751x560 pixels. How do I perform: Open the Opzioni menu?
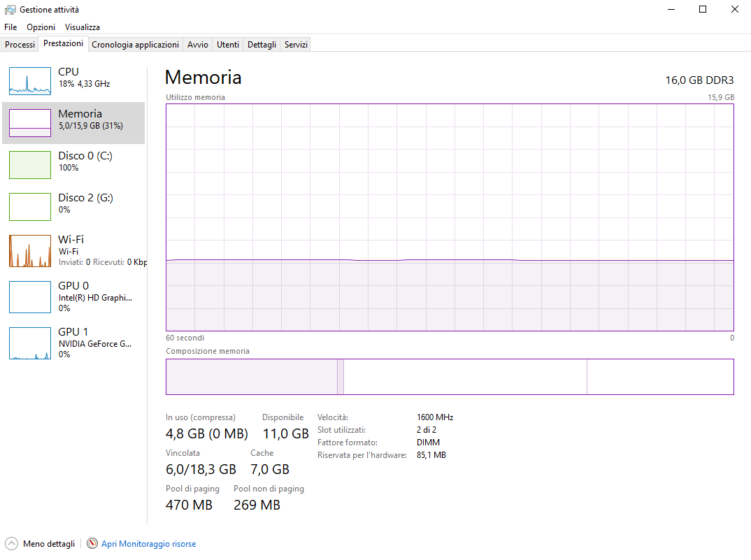pos(41,27)
